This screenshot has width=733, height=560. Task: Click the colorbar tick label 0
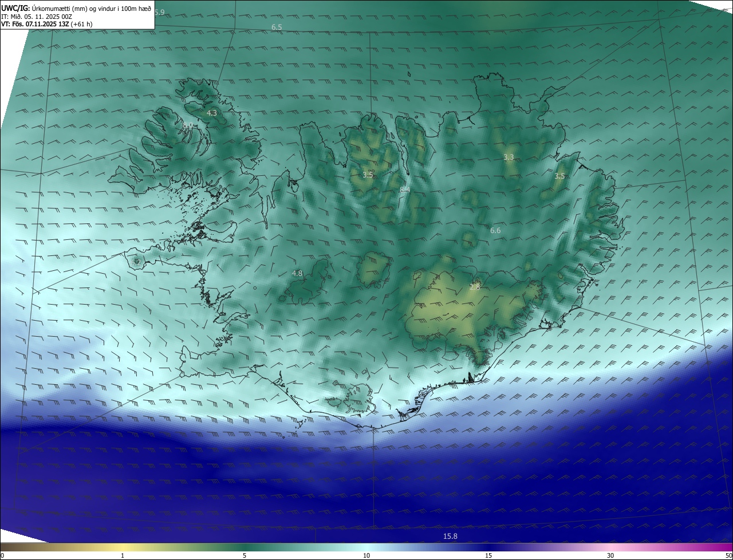pos(2,555)
